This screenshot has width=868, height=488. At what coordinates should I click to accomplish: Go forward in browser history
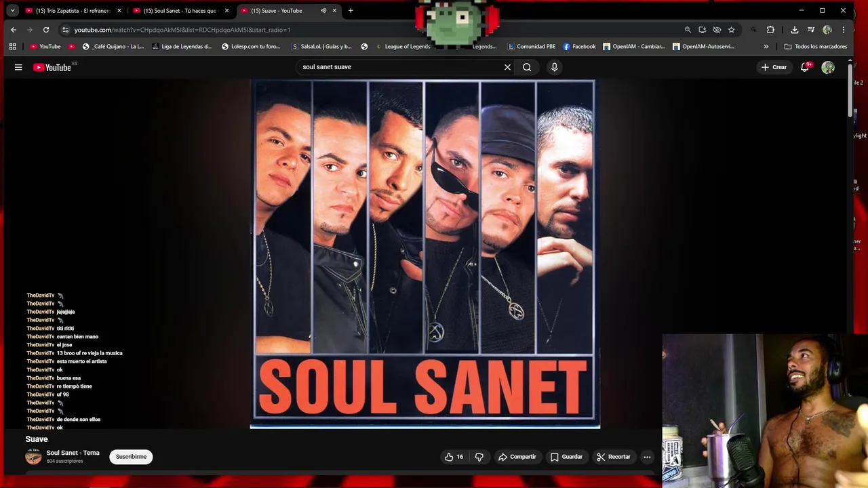point(29,30)
